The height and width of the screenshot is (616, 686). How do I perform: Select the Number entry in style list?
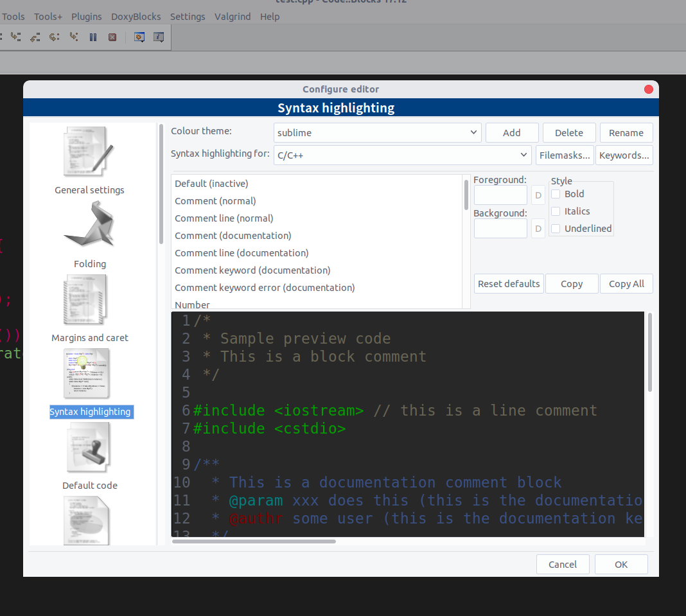(317, 303)
